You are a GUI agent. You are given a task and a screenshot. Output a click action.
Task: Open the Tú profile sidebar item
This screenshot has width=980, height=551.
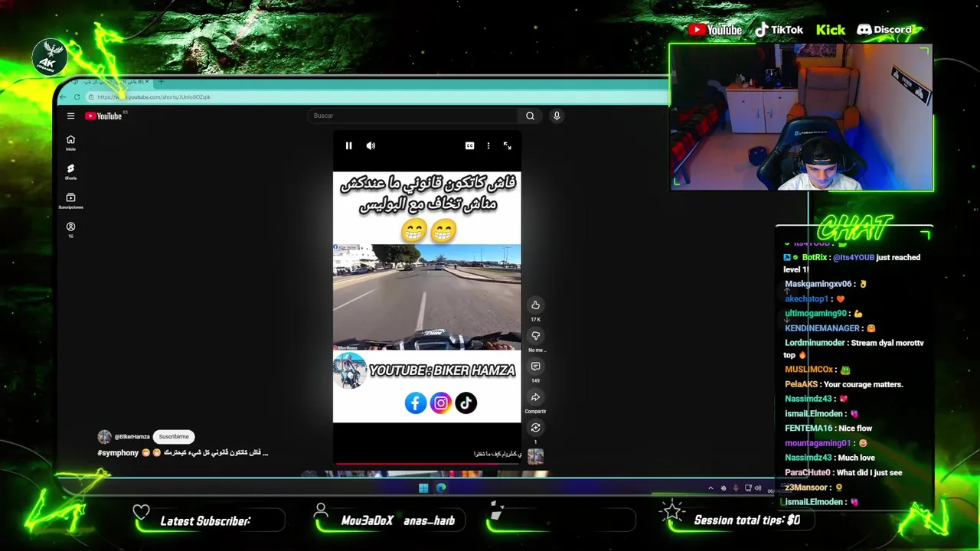(70, 230)
